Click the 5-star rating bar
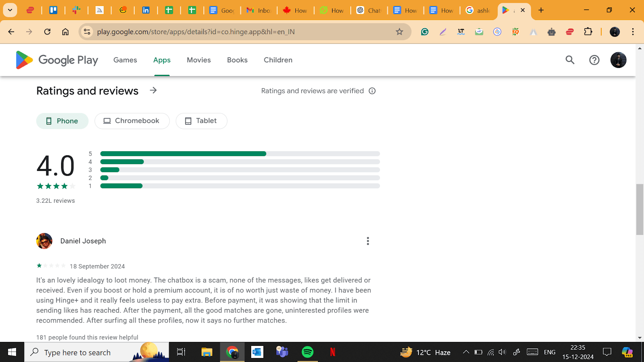This screenshot has height=362, width=644. coord(240,154)
